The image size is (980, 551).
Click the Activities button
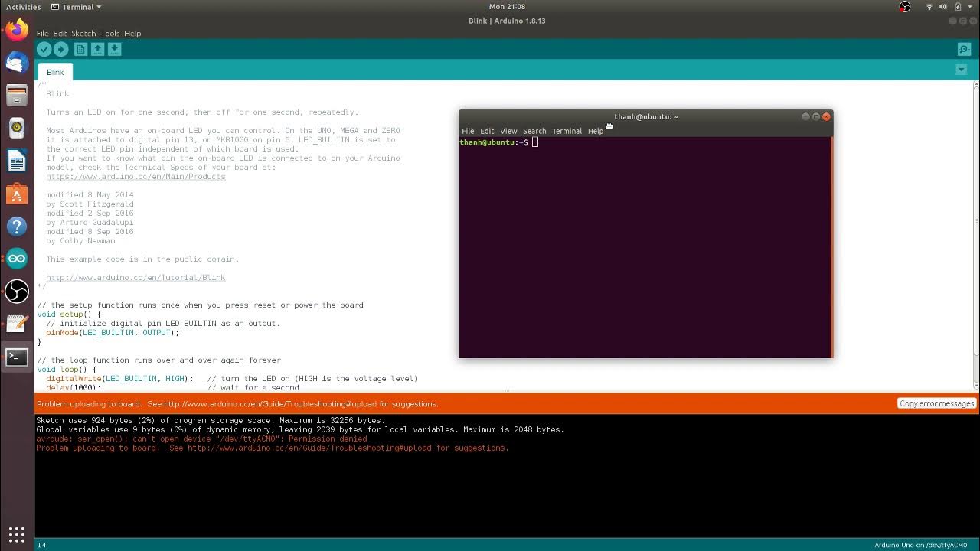(x=23, y=7)
